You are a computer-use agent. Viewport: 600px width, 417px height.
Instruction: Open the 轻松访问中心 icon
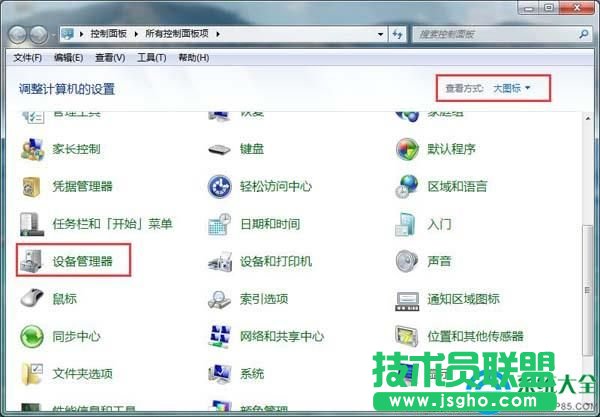(x=219, y=187)
